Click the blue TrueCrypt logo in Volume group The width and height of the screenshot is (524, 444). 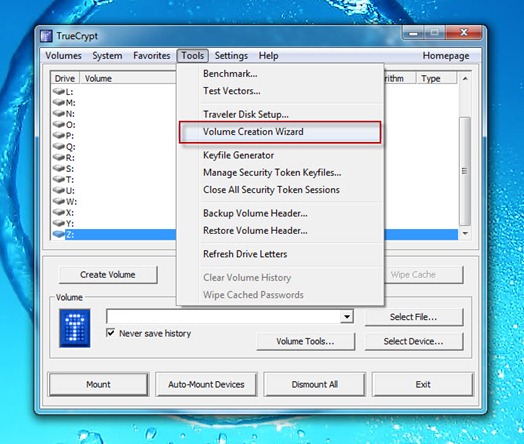(x=75, y=328)
